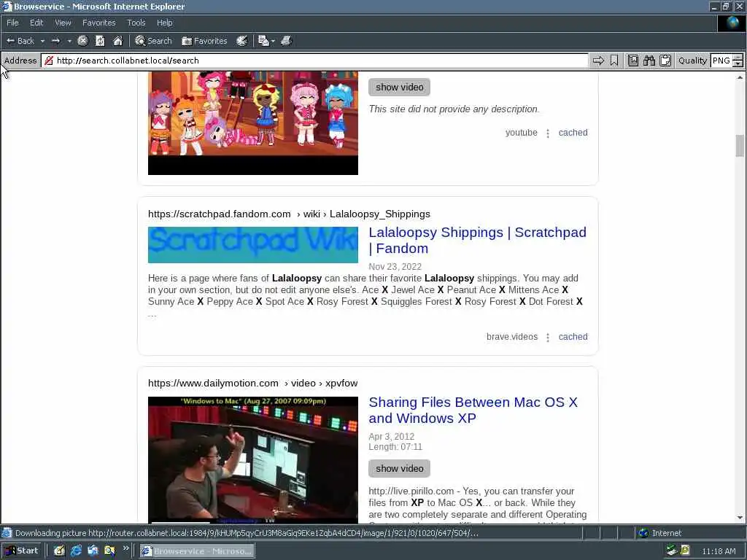The image size is (747, 560).
Task: Open the Favorites pane from toolbar
Action: (204, 41)
